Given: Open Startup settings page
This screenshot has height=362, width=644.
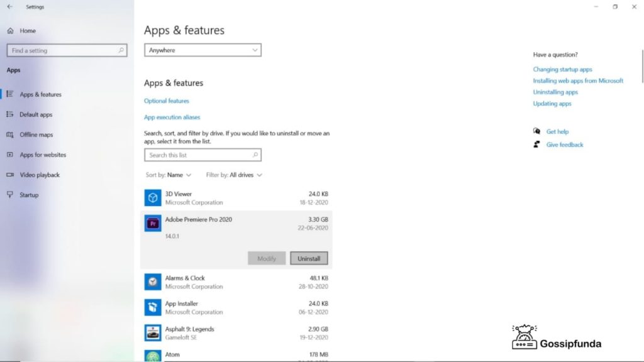Looking at the screenshot, I should coord(29,195).
